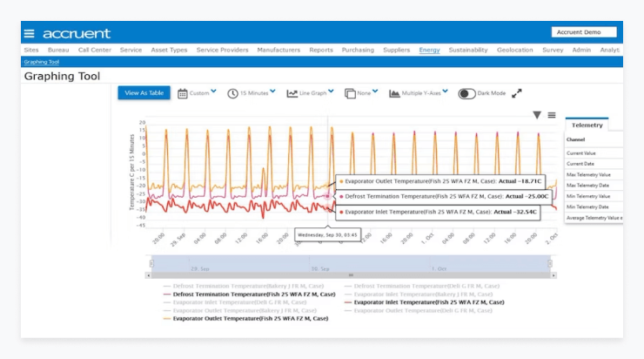Open the Reports menu
The height and width of the screenshot is (359, 644).
click(x=321, y=50)
